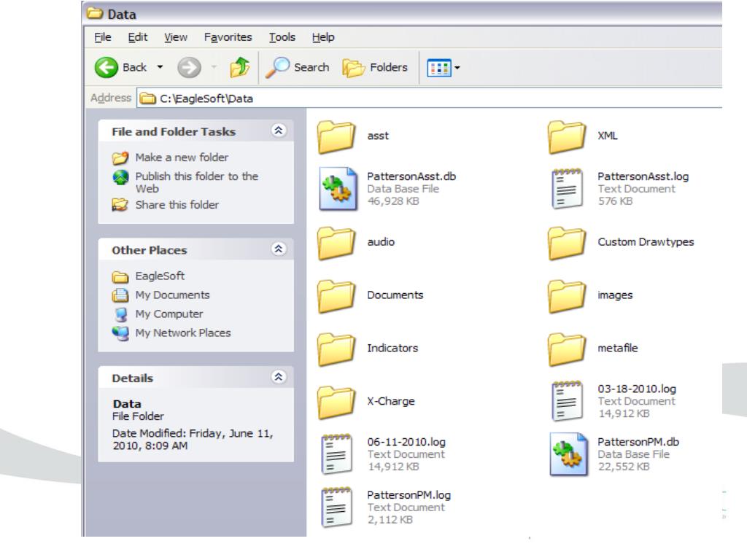
Task: Open My Documents from Other Places
Action: [x=172, y=295]
